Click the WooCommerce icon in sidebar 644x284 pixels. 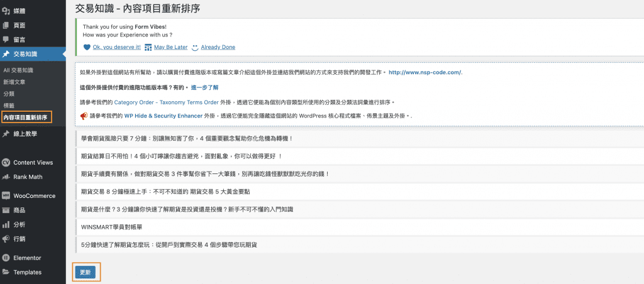pos(6,195)
